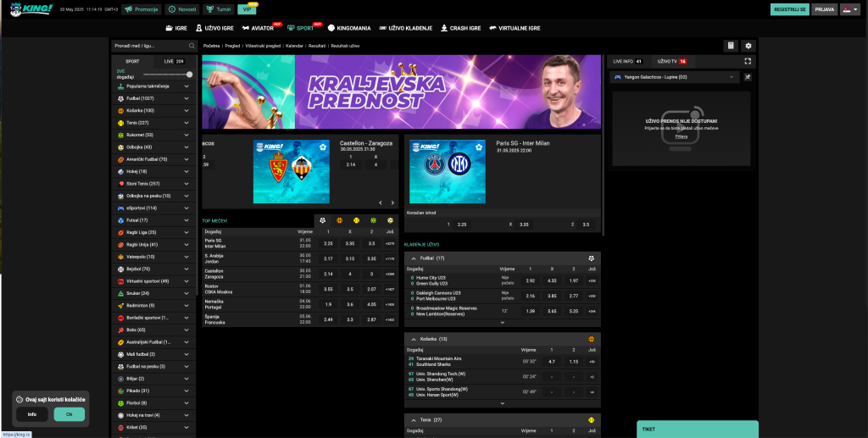
Task: Open Promocije button
Action: point(142,9)
